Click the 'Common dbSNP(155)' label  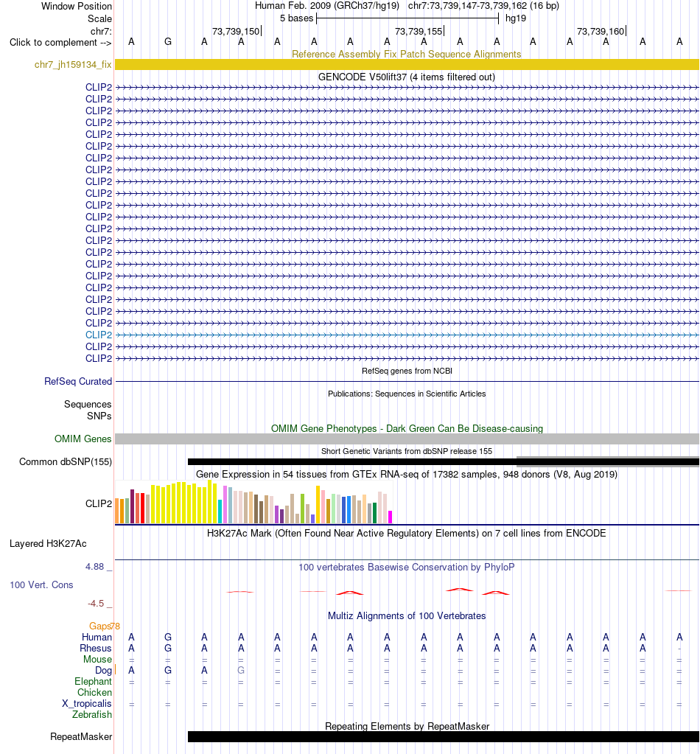tap(66, 461)
